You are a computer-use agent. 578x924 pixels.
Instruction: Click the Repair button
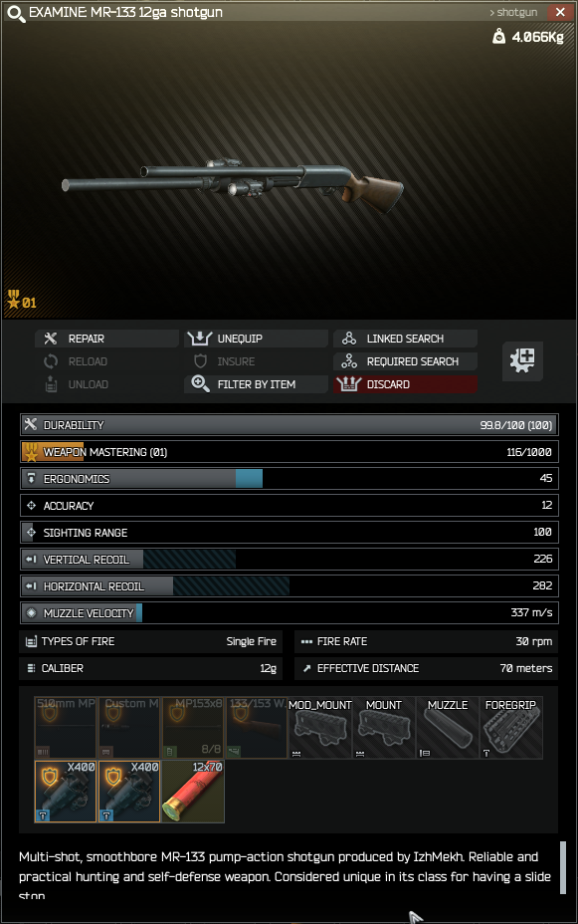(x=106, y=339)
